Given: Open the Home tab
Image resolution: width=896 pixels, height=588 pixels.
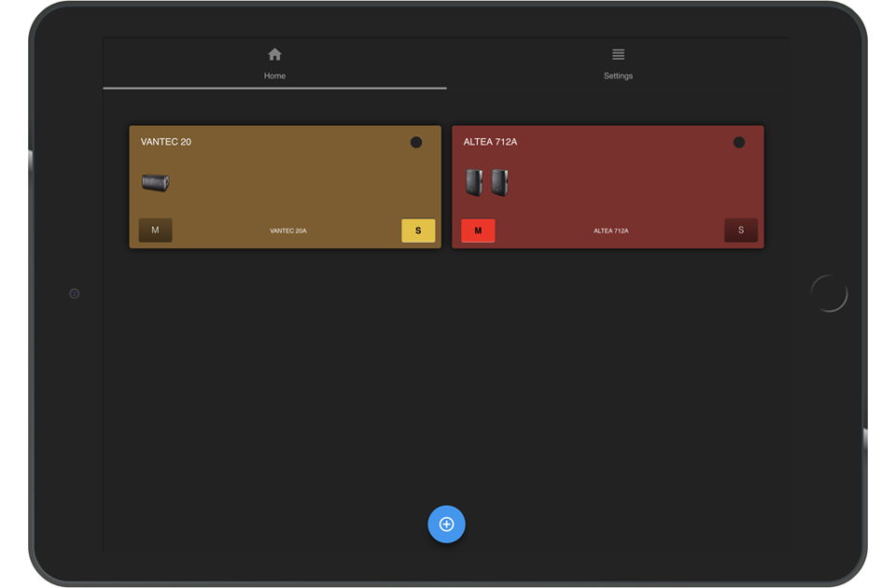Looking at the screenshot, I should click(274, 64).
